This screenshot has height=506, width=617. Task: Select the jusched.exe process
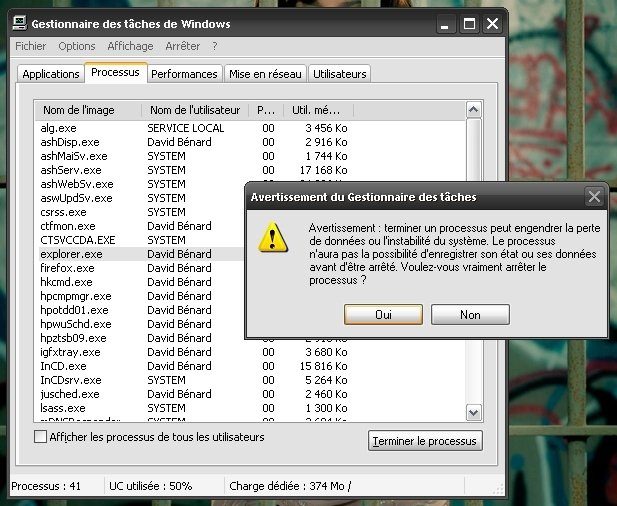70,394
